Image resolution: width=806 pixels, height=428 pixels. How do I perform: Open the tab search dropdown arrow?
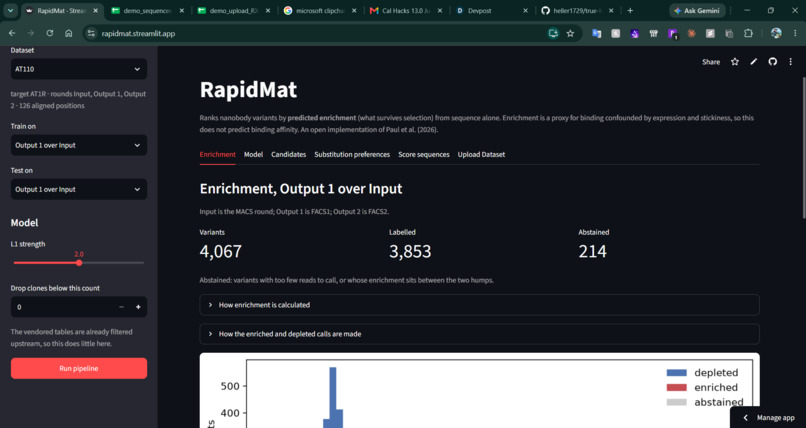point(10,10)
